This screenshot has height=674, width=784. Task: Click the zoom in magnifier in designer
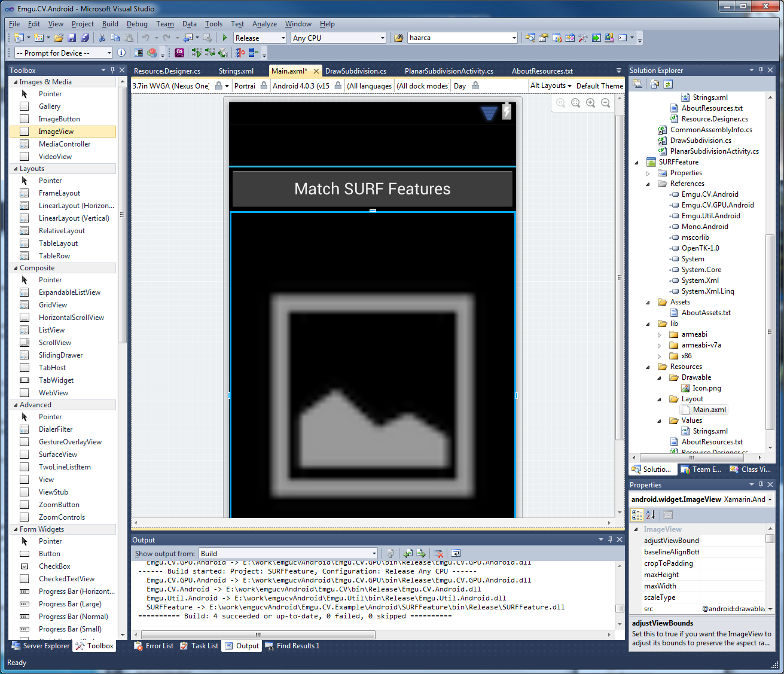click(590, 103)
